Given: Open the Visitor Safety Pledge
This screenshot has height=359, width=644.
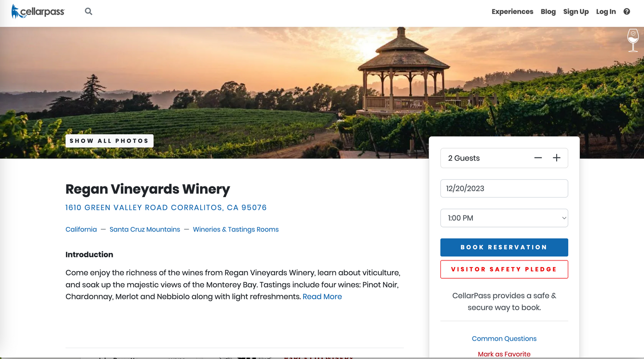Looking at the screenshot, I should (x=504, y=269).
